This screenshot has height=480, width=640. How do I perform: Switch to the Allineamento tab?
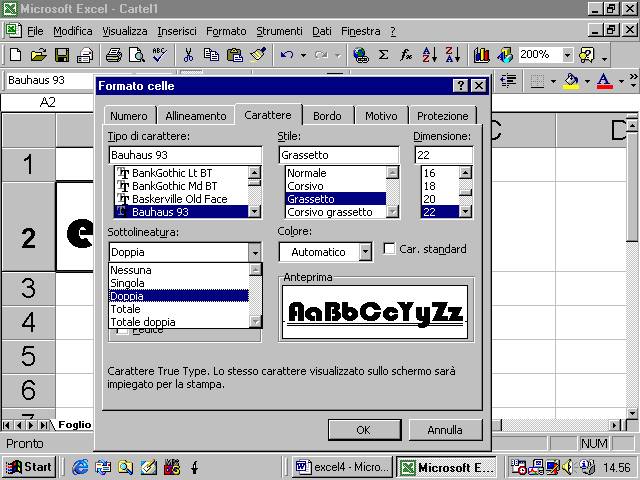tap(196, 116)
